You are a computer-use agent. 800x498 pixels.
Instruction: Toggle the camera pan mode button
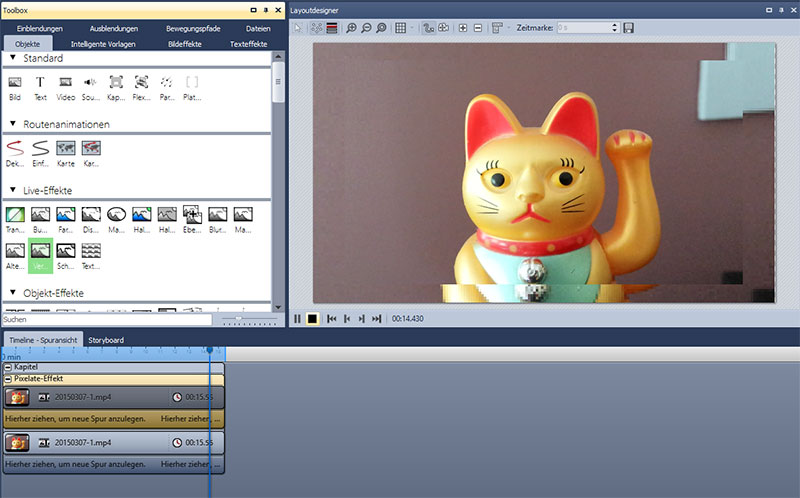444,28
